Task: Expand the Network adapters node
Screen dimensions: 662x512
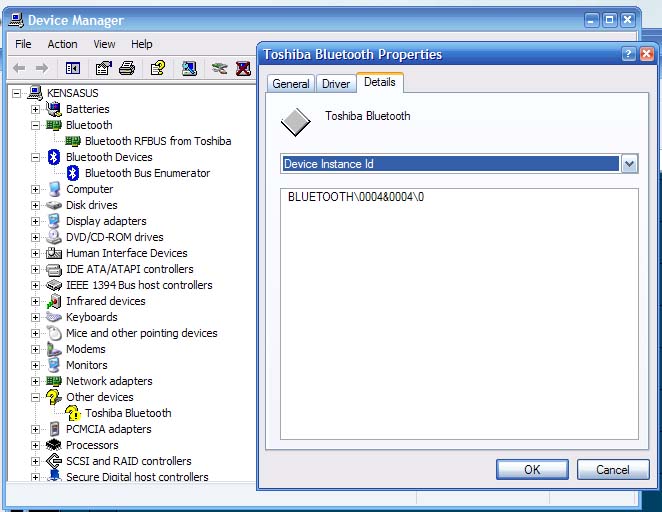Action: (35, 382)
